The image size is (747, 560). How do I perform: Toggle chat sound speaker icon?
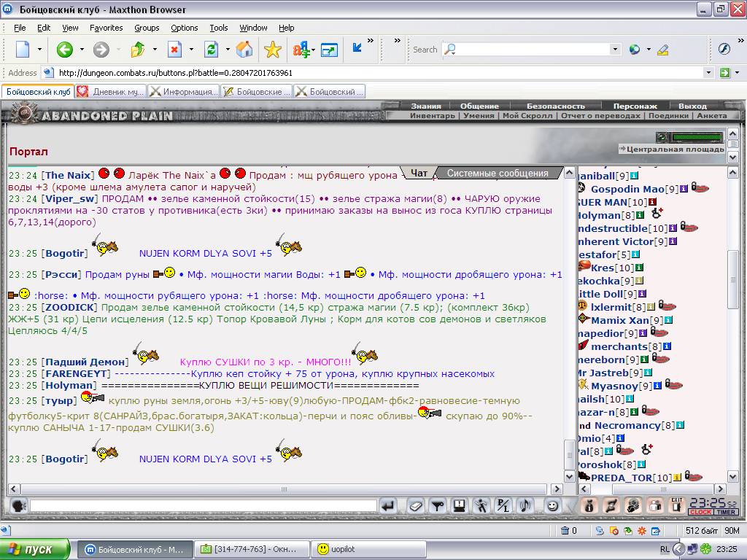(525, 506)
